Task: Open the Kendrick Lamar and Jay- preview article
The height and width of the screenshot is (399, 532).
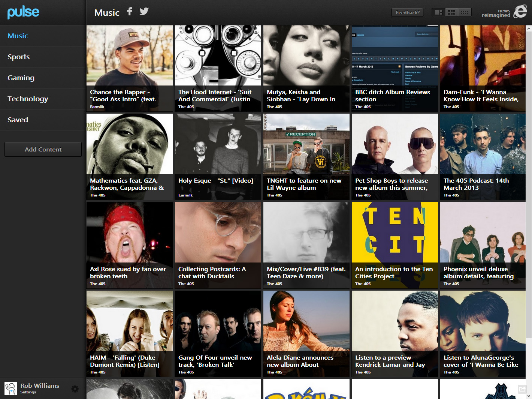Action: click(395, 334)
